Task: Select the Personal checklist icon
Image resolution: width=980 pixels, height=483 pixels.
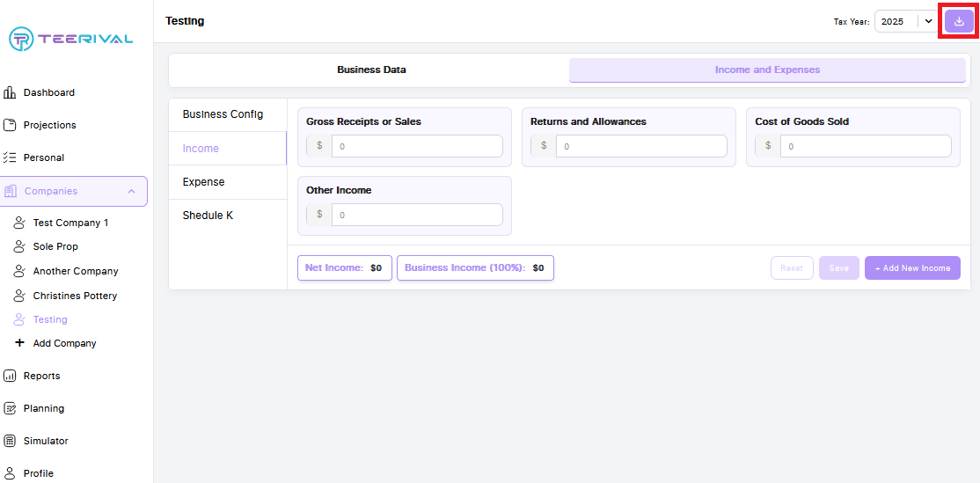Action: point(10,157)
